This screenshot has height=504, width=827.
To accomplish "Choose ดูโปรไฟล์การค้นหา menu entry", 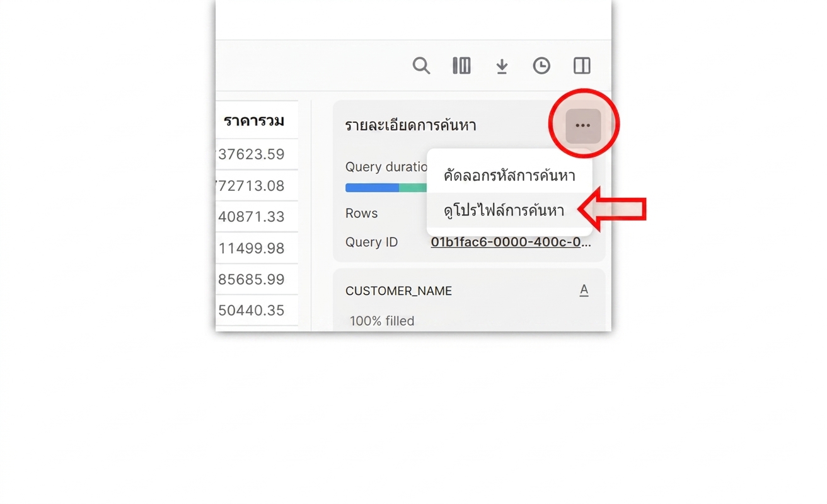I will pyautogui.click(x=509, y=210).
